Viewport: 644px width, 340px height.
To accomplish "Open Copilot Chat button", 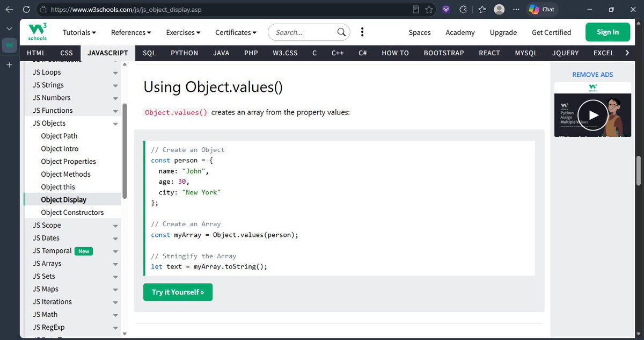I will pyautogui.click(x=541, y=9).
